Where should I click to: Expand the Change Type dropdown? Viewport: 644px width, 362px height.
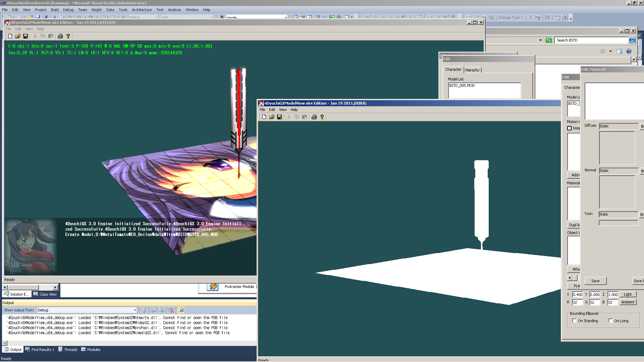pyautogui.click(x=511, y=17)
